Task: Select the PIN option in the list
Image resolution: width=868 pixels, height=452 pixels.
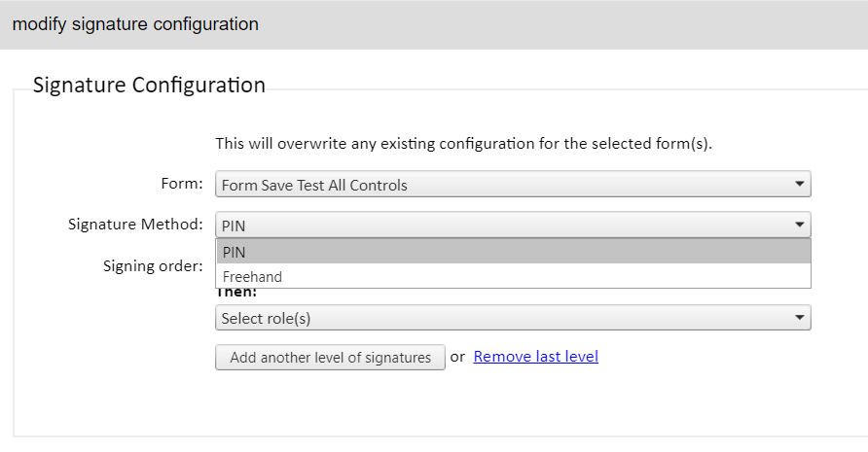Action: 512,252
